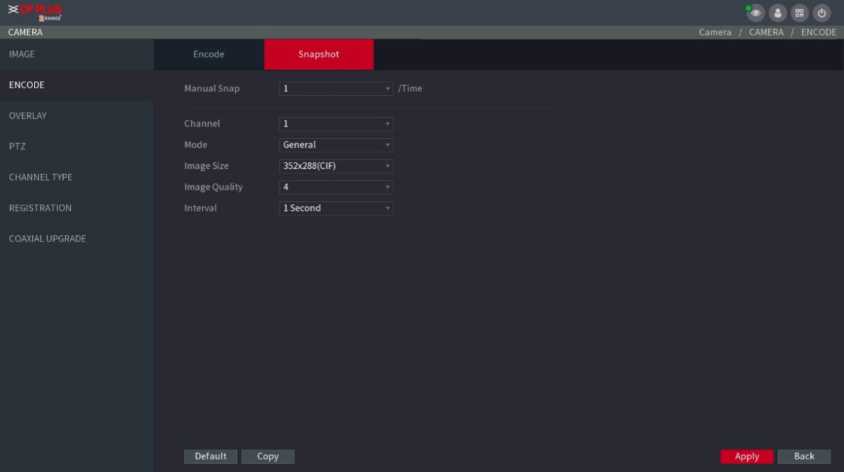This screenshot has height=472, width=844.
Task: Select CHANNEL TYPE in sidebar
Action: 40,177
